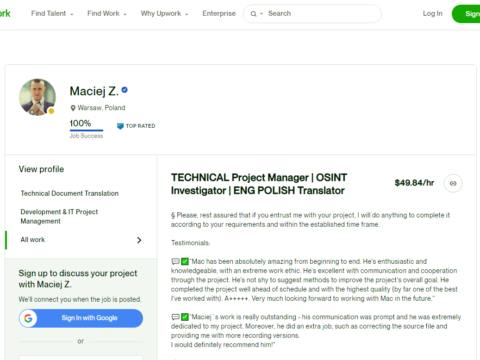Click the Top Rated badge icon
Viewport: 480px width, 360px height.
[120, 126]
